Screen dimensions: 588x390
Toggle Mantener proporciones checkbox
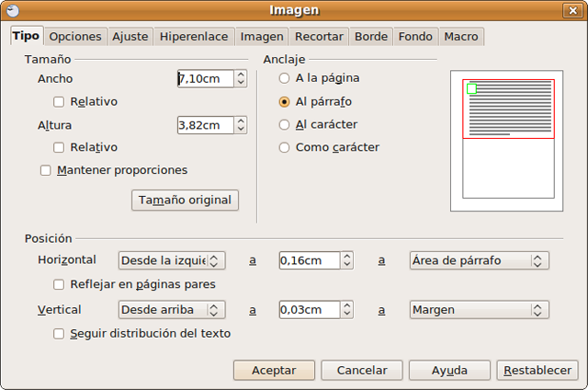click(x=46, y=170)
